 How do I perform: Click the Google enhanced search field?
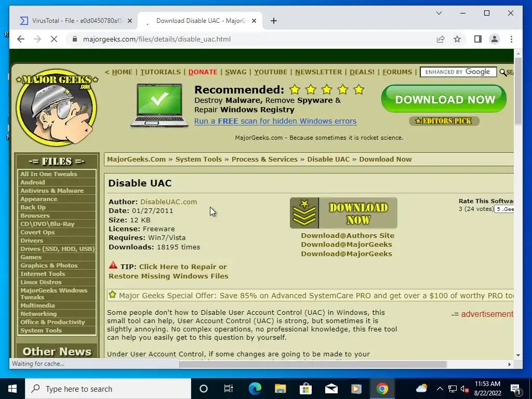click(x=458, y=72)
